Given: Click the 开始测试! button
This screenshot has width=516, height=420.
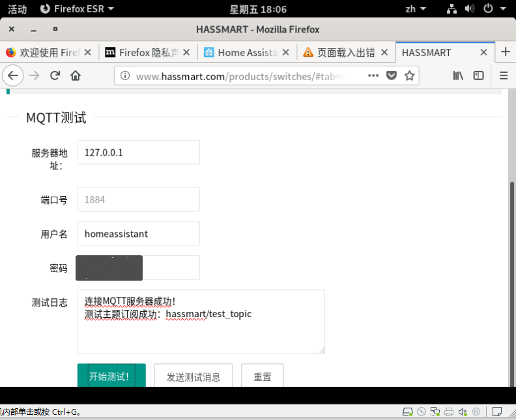Looking at the screenshot, I should tap(111, 376).
